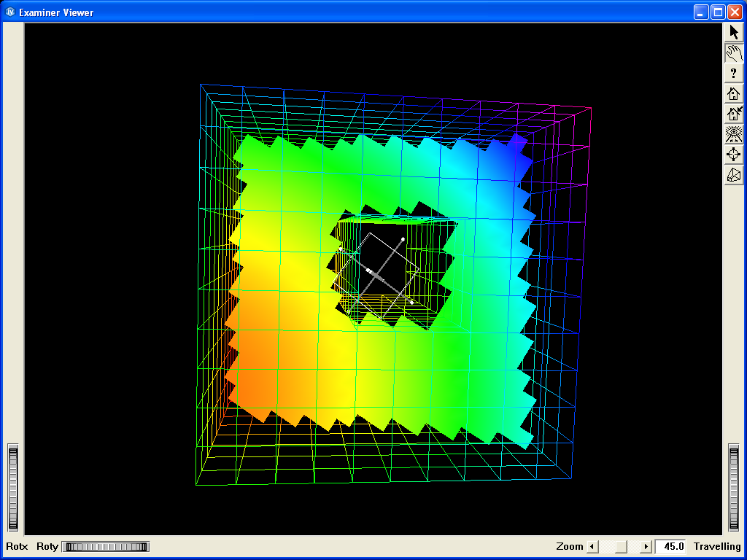Maximize the Examiner Viewer window

tap(718, 12)
